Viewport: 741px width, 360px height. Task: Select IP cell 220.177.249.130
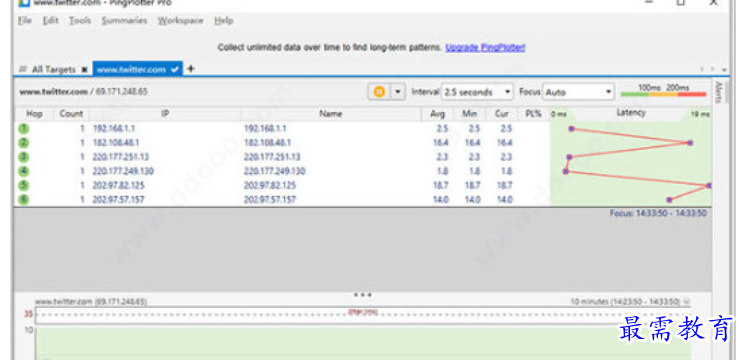coord(123,171)
